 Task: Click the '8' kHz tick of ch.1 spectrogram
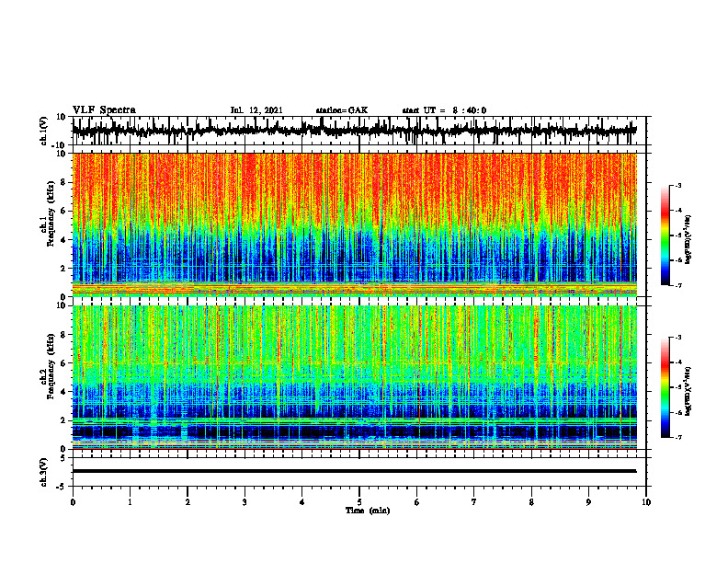click(x=64, y=182)
